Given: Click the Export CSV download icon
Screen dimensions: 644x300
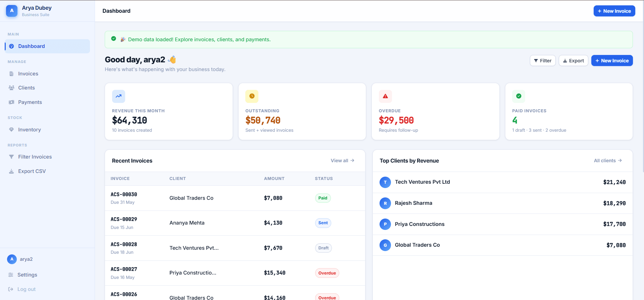Looking at the screenshot, I should 11,171.
